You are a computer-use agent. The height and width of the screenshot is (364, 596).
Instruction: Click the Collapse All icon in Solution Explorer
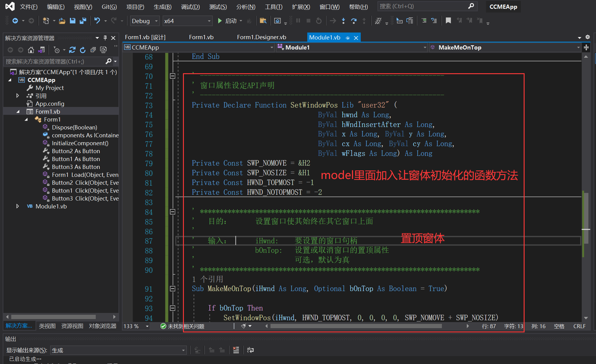tap(93, 50)
